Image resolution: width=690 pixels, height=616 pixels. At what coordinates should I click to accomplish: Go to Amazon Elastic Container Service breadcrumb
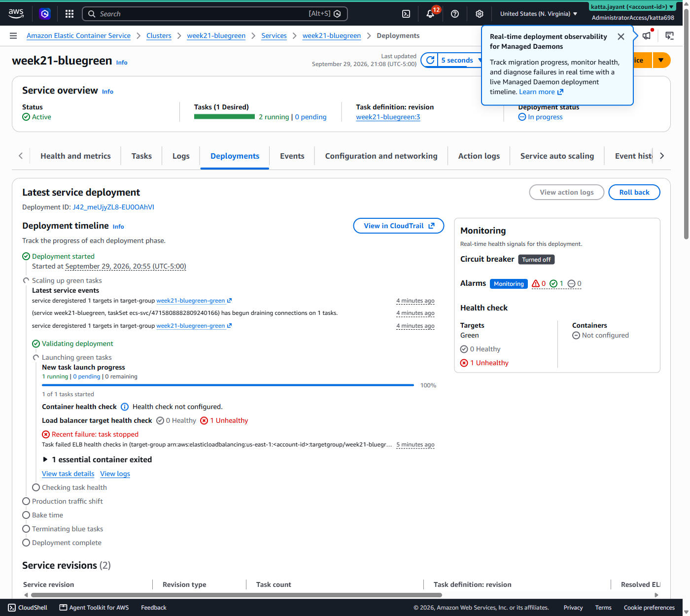click(x=78, y=35)
